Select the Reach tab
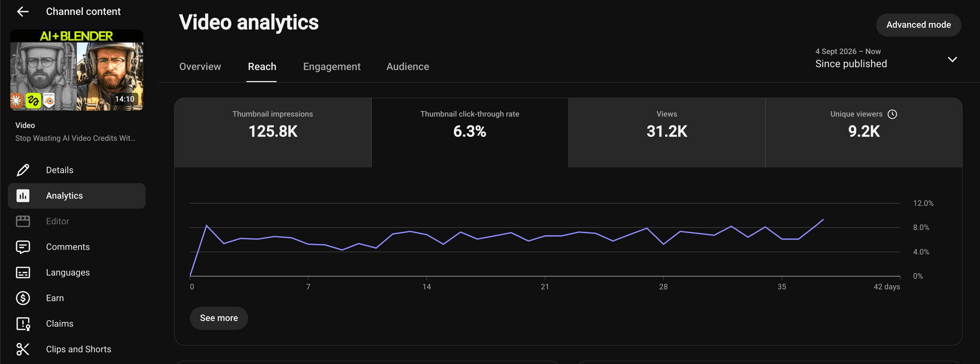This screenshot has height=364, width=980. tap(262, 66)
